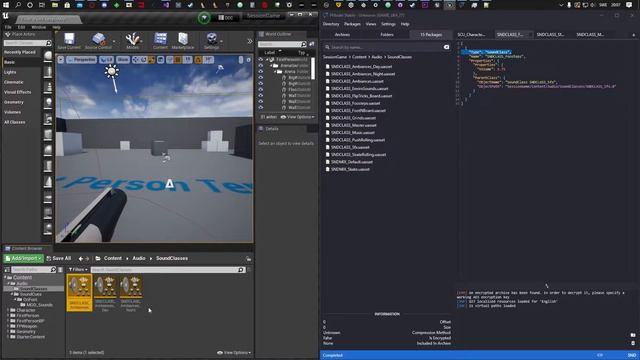Open the Packages menu in the asset explorer
This screenshot has width=640, height=360.
[352, 24]
